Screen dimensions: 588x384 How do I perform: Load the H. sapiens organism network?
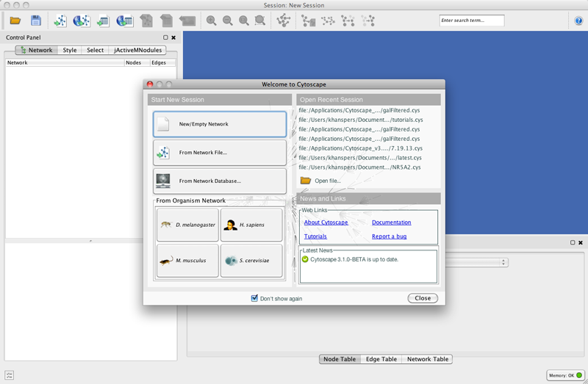click(251, 225)
